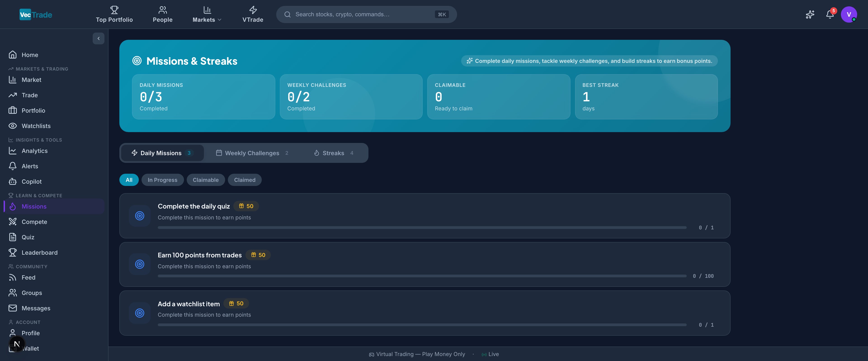Viewport: 868px width, 361px height.
Task: Click the watchlist mission target icon
Action: pyautogui.click(x=139, y=313)
